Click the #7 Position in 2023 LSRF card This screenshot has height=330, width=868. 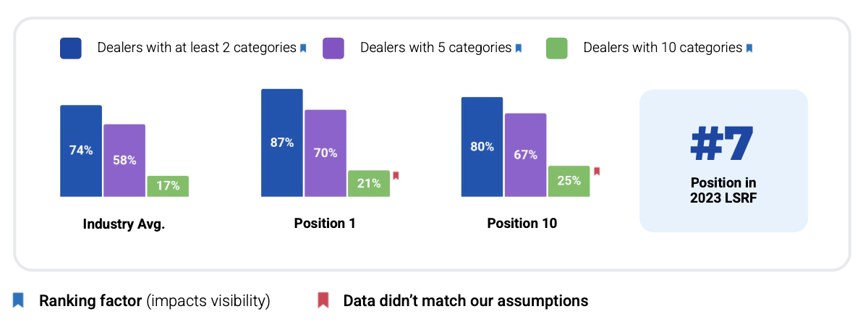pos(723,161)
